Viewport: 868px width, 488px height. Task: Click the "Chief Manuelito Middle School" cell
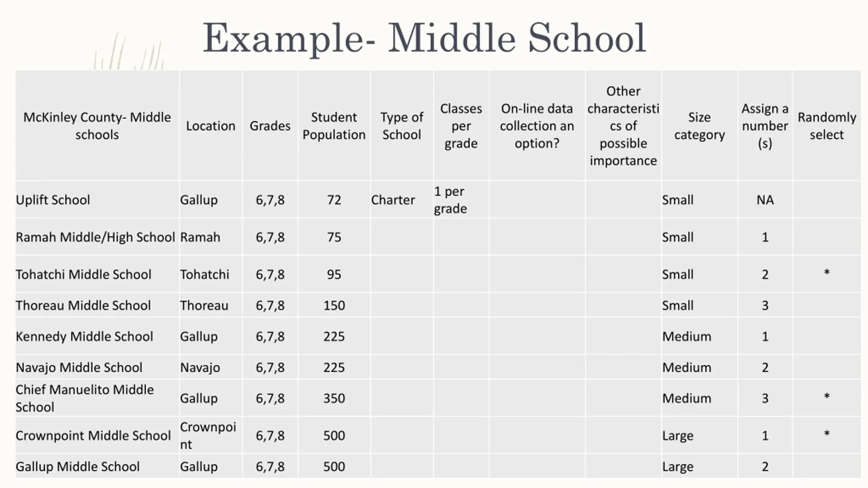coord(85,398)
